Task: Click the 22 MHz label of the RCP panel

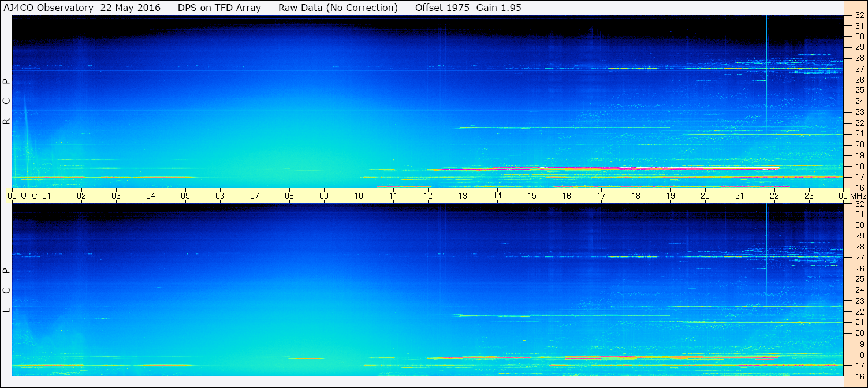Action: (859, 123)
